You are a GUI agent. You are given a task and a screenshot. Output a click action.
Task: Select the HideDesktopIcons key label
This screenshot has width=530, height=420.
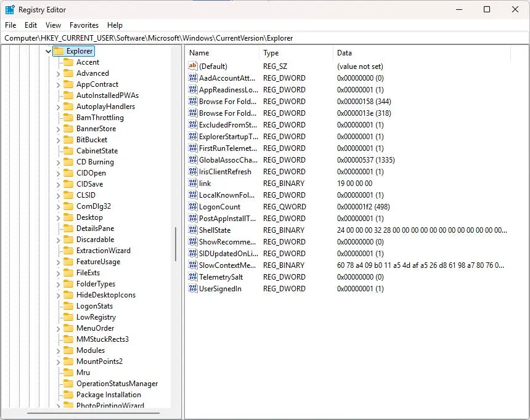click(106, 295)
